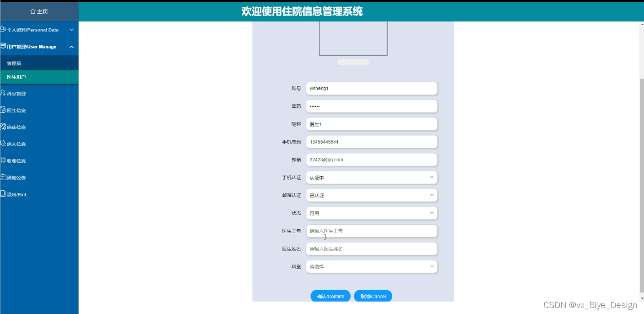The image size is (644, 314).
Task: Click the 收费信息 sidebar icon
Action: pyautogui.click(x=3, y=160)
